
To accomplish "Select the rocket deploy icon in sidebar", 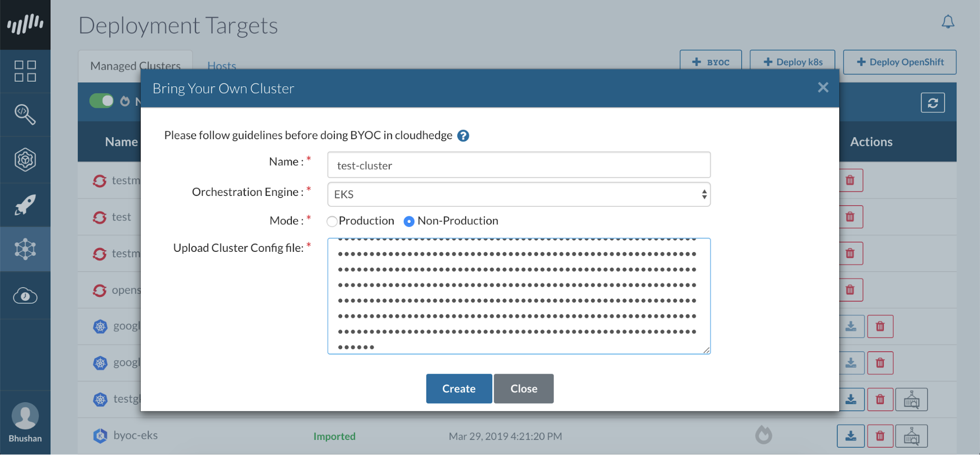I will pyautogui.click(x=25, y=205).
